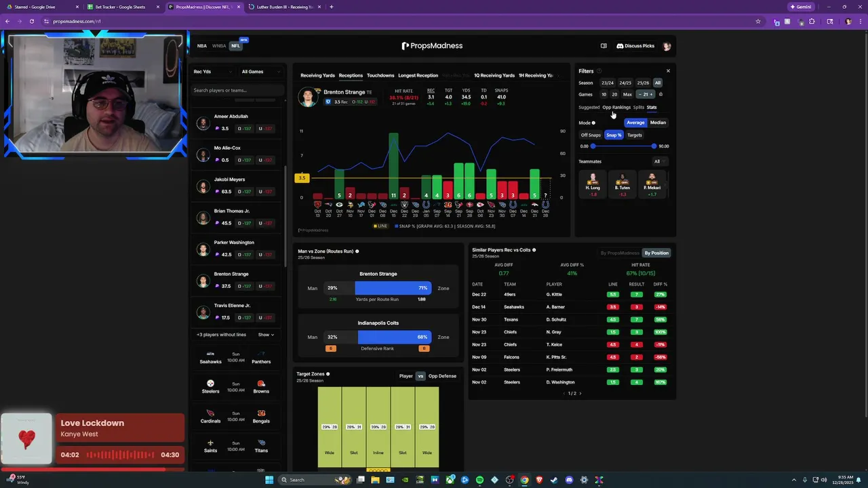Set Mode to Median

tap(658, 123)
